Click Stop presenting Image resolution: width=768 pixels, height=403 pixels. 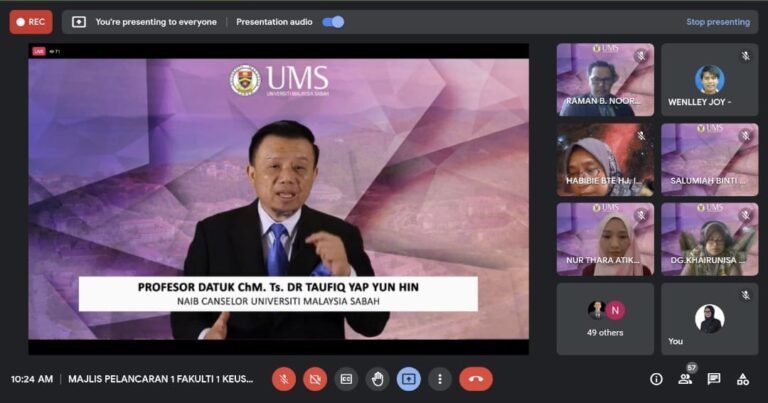click(717, 22)
